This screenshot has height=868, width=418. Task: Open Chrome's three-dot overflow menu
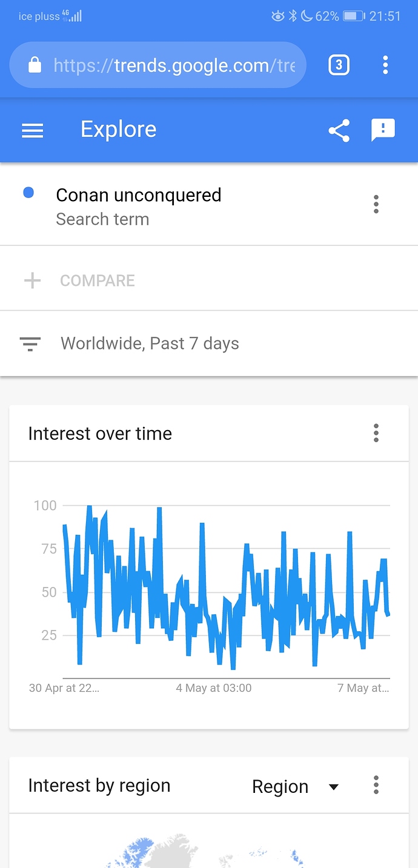click(385, 65)
